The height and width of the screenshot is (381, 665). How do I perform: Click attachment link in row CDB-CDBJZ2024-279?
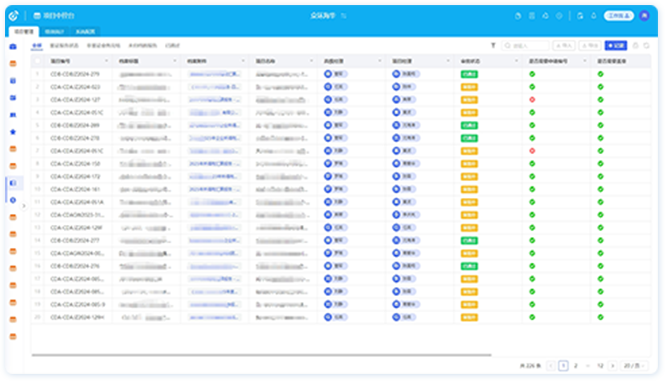point(215,74)
